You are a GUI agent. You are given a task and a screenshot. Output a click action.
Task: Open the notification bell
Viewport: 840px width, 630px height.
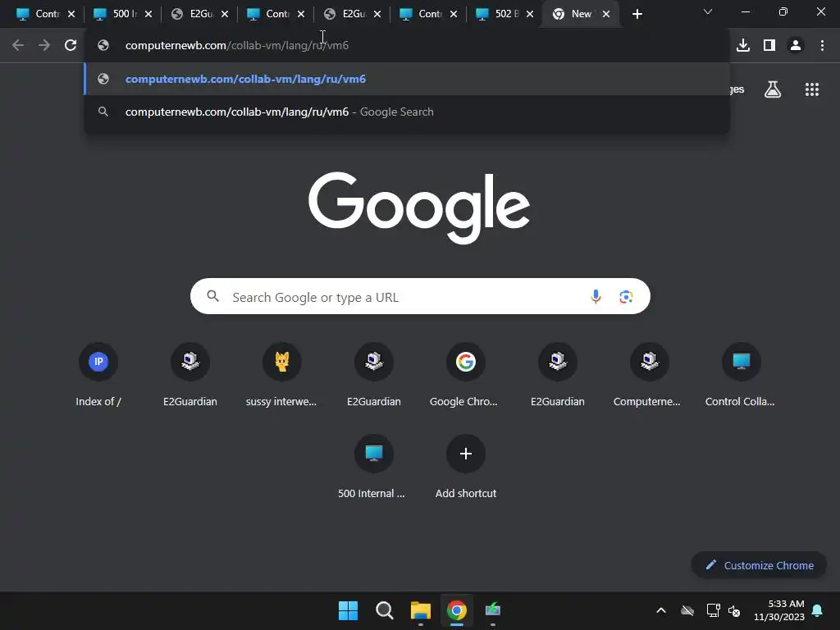[x=818, y=610]
